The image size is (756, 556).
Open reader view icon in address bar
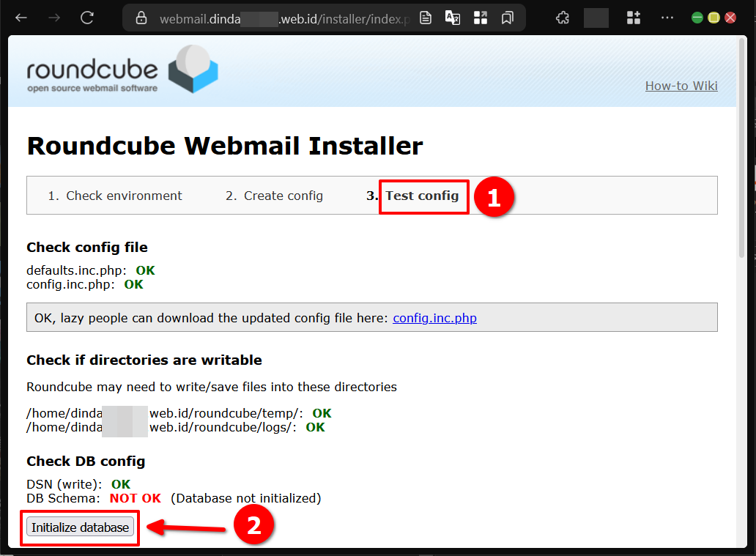pos(426,18)
